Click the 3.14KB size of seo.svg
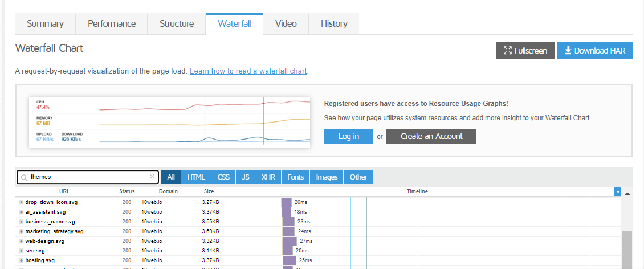This screenshot has height=269, width=644. tap(210, 251)
